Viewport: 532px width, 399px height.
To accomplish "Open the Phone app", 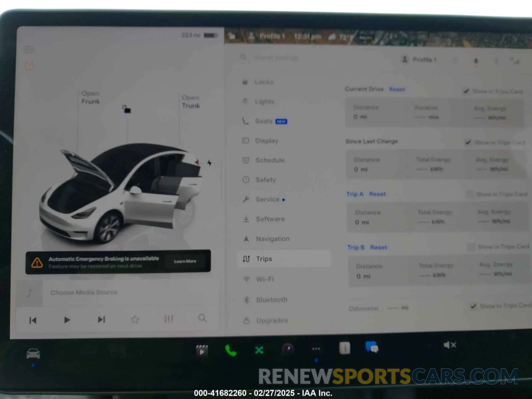I will click(231, 350).
